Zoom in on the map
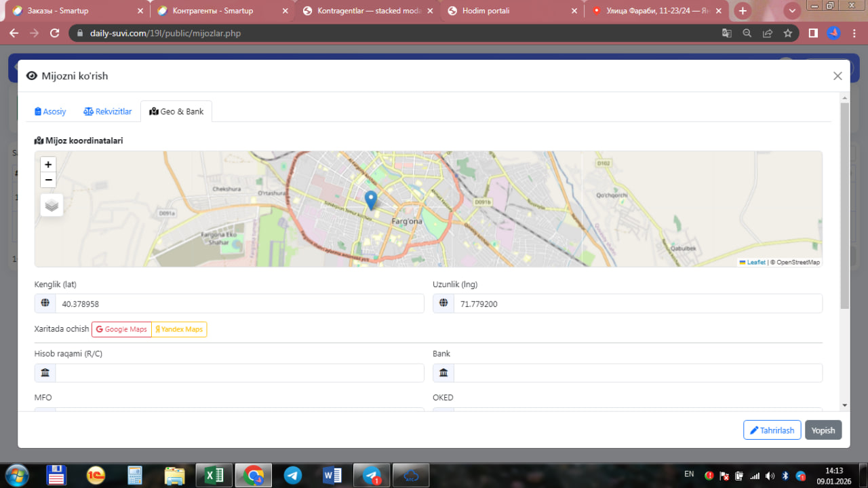868x488 pixels. [48, 164]
